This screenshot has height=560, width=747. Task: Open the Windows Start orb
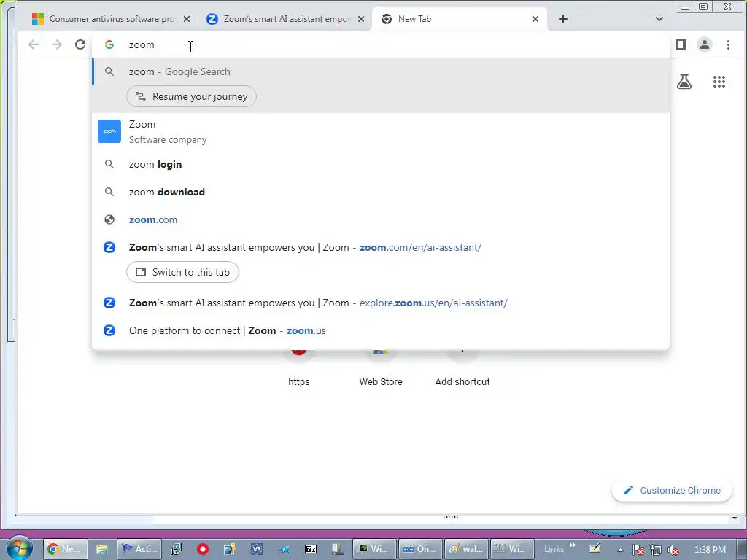[20, 549]
